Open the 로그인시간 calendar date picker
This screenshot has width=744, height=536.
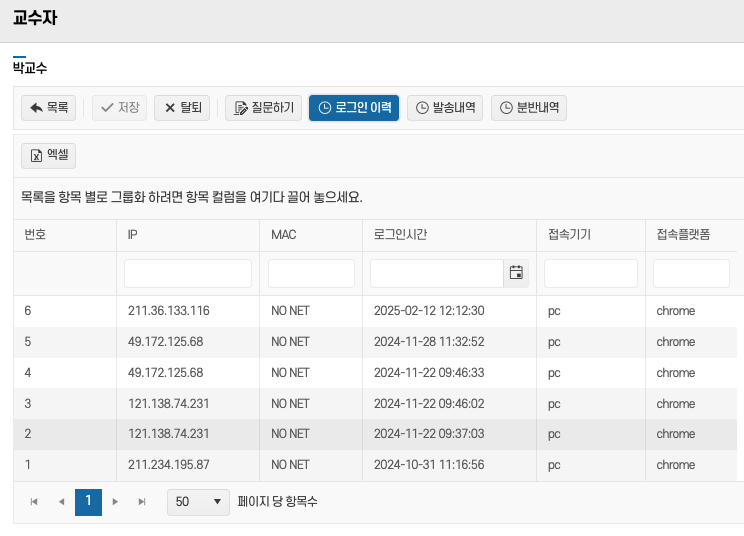[516, 273]
